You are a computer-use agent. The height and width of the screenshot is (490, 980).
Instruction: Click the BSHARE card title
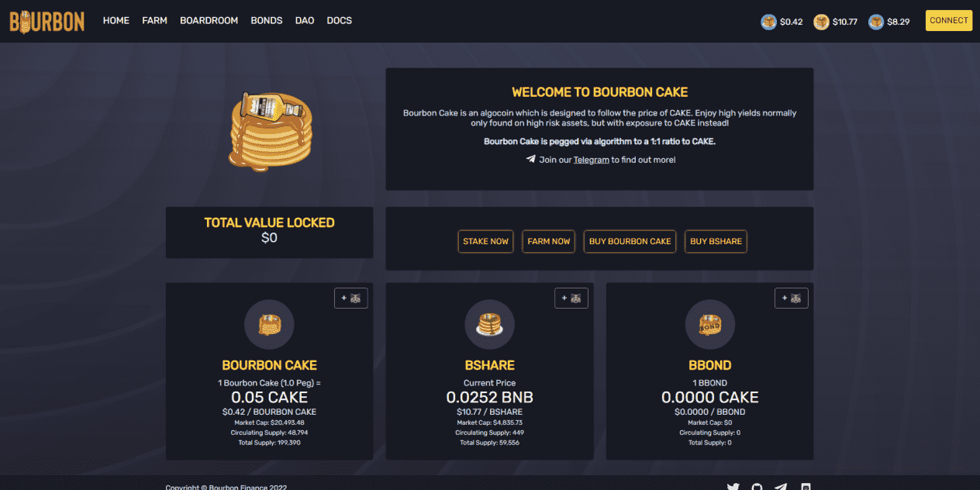tap(489, 365)
